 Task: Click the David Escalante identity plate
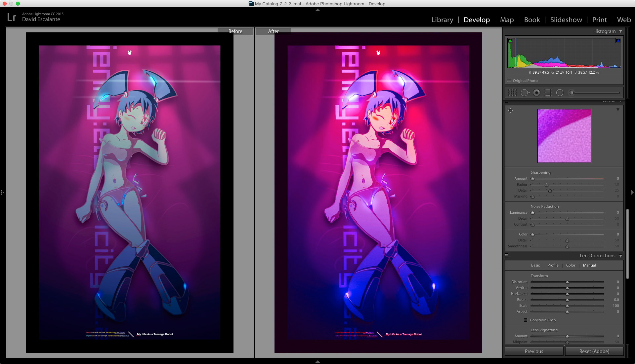click(x=41, y=19)
